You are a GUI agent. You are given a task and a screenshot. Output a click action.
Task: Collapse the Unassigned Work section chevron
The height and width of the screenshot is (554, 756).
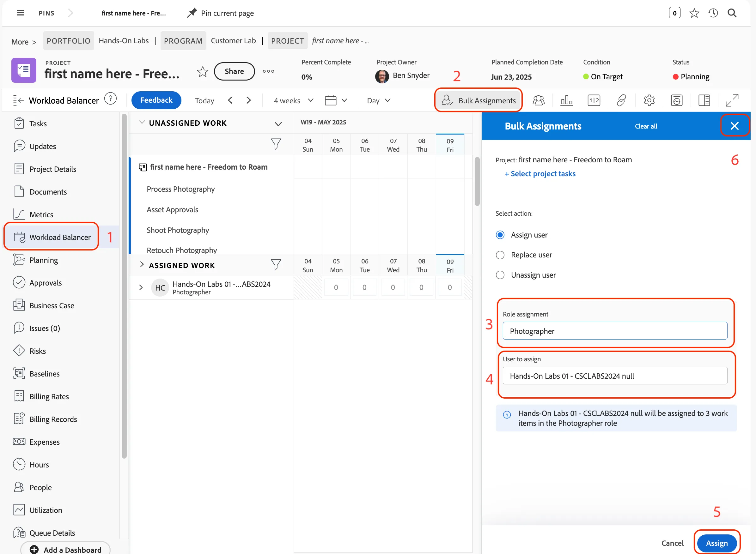coord(142,123)
